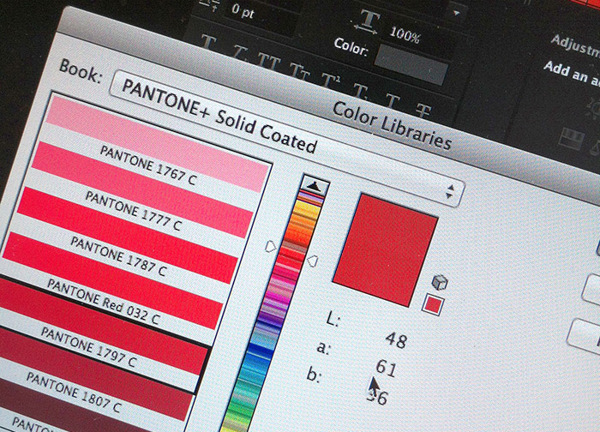Toggle Subscript text style icon
Screen dimensions: 600x432
(361, 91)
